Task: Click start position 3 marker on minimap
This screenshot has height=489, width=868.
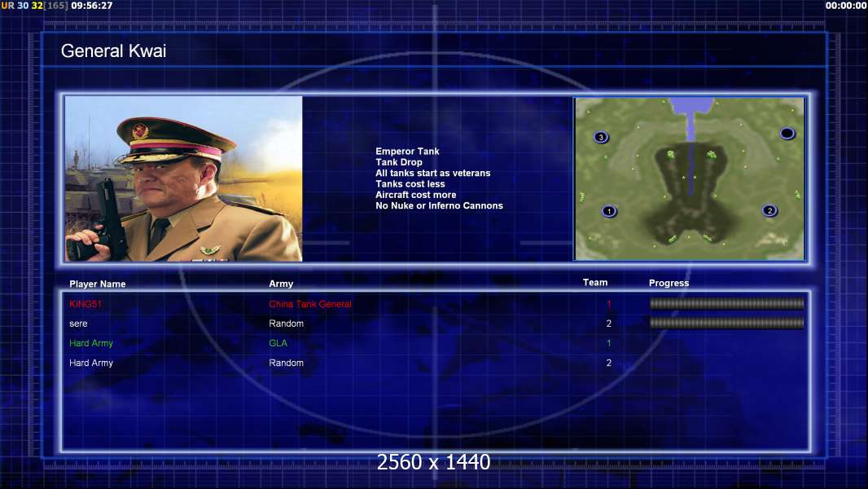Action: pos(601,137)
